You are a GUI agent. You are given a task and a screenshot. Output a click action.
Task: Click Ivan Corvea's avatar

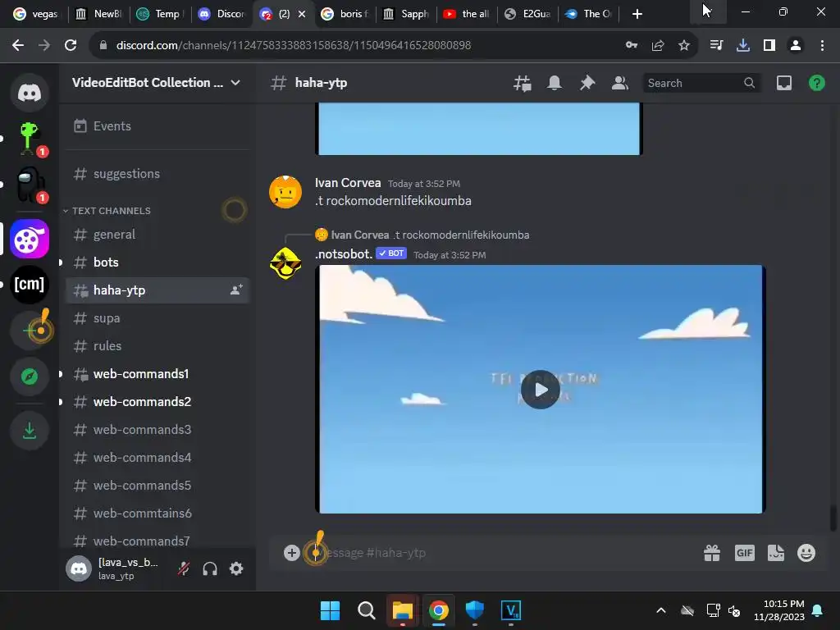click(285, 192)
